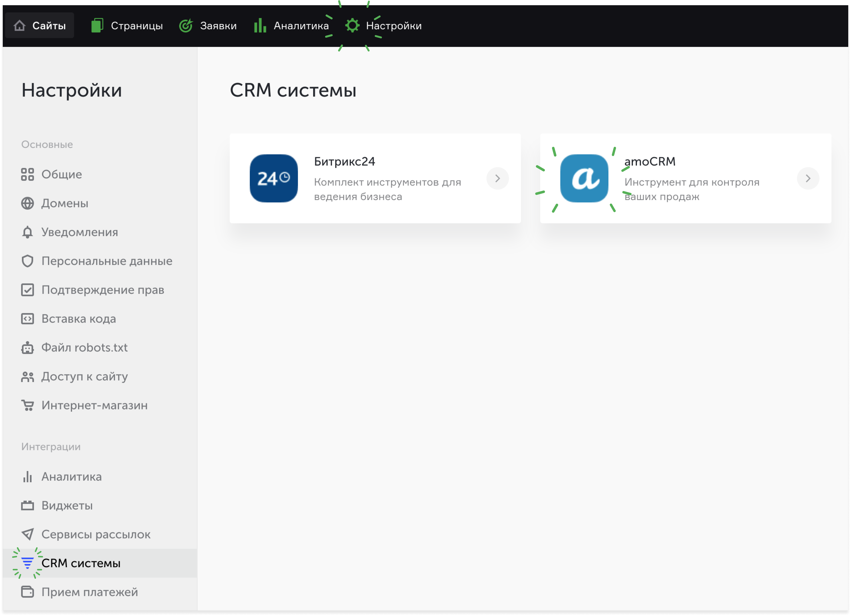Click the target icon beside Заявки
This screenshot has height=616, width=851.
point(186,26)
